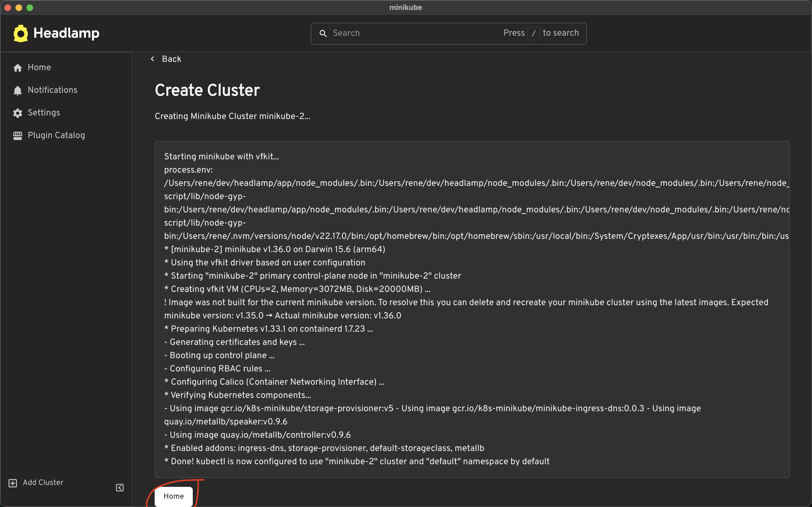Click the Settings text entry in sidebar

point(44,113)
